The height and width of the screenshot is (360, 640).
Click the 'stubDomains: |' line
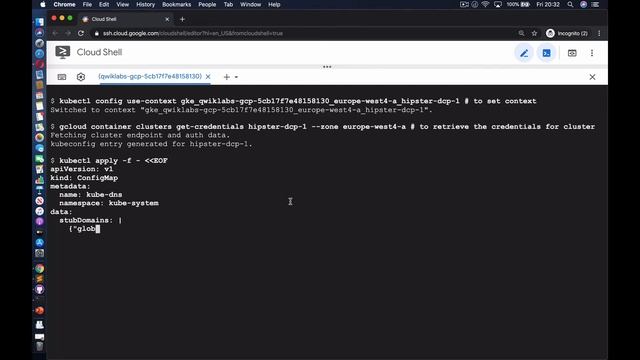(x=91, y=220)
